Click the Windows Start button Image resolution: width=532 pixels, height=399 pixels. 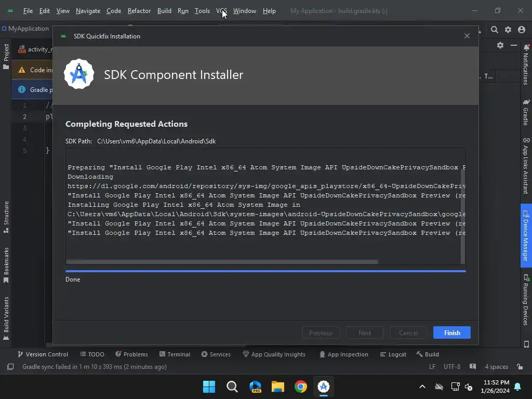point(209,387)
